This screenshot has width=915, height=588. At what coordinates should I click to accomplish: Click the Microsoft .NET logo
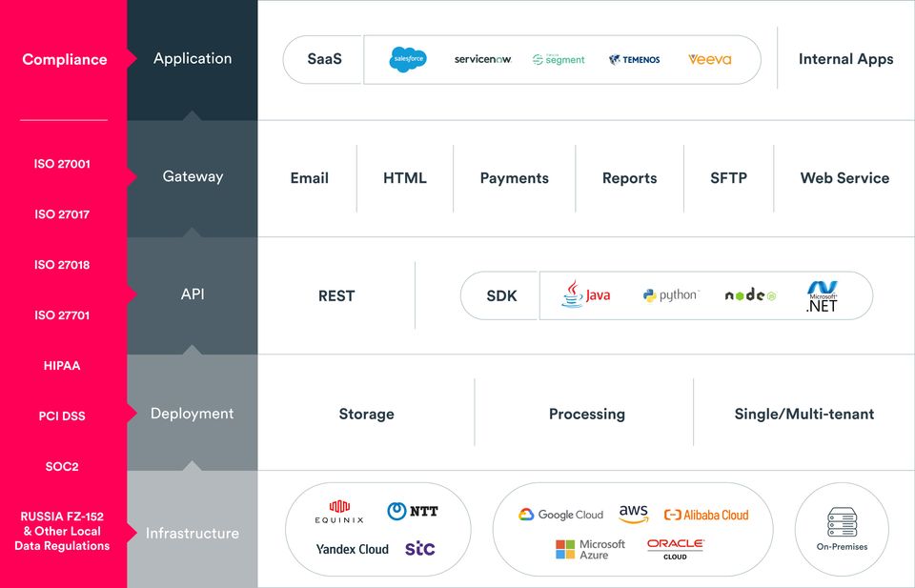click(x=821, y=296)
